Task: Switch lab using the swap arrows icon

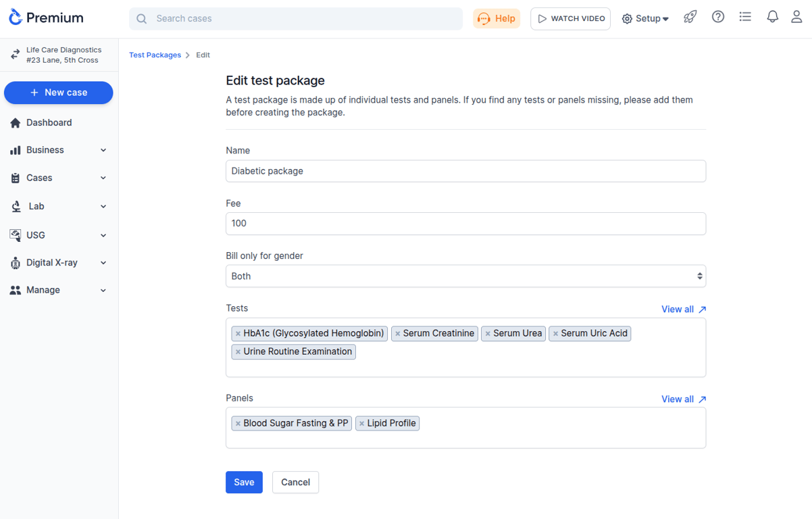Action: coord(15,55)
